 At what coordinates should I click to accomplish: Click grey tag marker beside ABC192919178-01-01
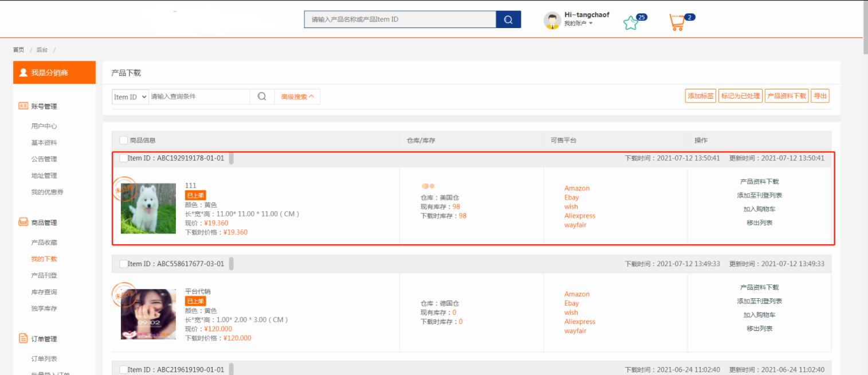231,158
